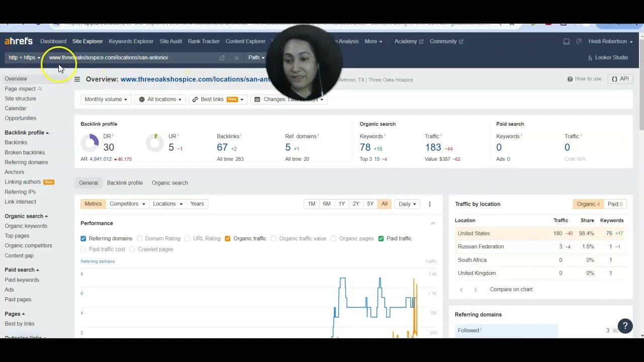
Task: Clear the URL field with the X icon
Action: tap(236, 58)
